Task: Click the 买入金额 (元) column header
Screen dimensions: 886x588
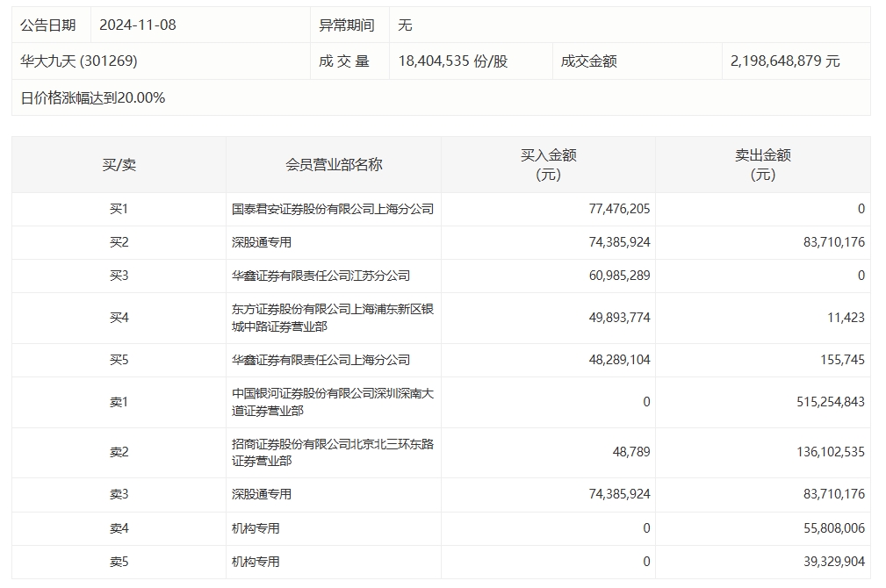Action: pyautogui.click(x=549, y=165)
